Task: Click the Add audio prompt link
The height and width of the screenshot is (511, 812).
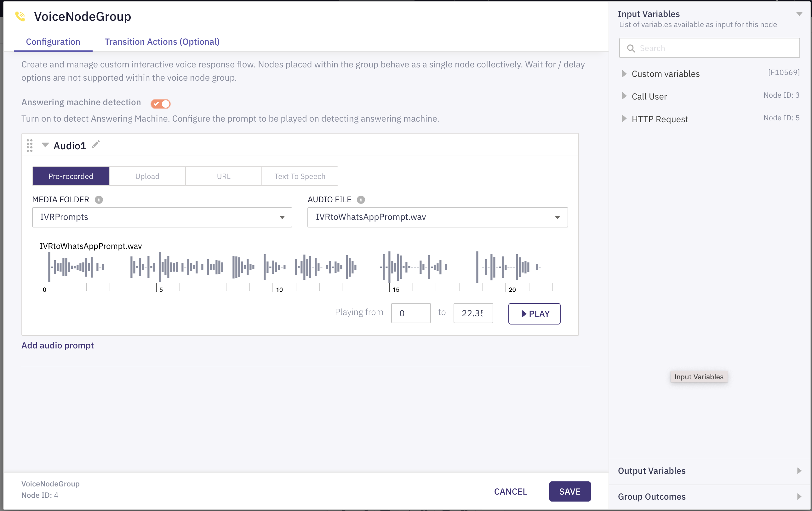Action: [57, 345]
